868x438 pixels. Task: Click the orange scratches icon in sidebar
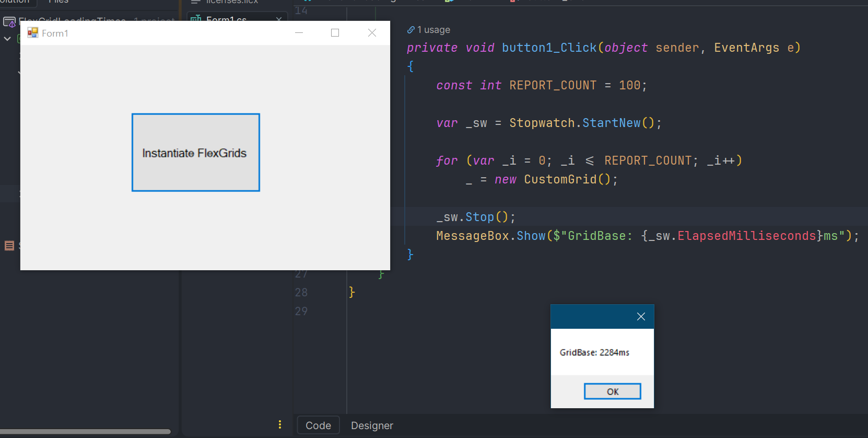[9, 246]
